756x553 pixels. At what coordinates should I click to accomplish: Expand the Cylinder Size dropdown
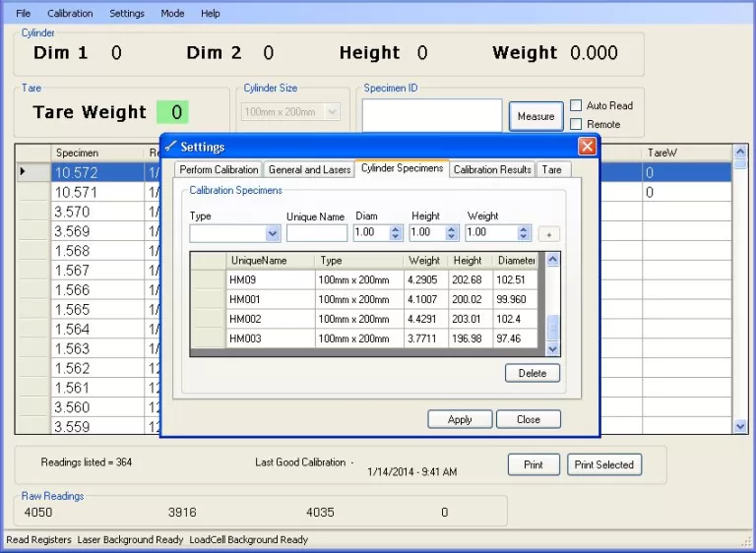point(332,112)
